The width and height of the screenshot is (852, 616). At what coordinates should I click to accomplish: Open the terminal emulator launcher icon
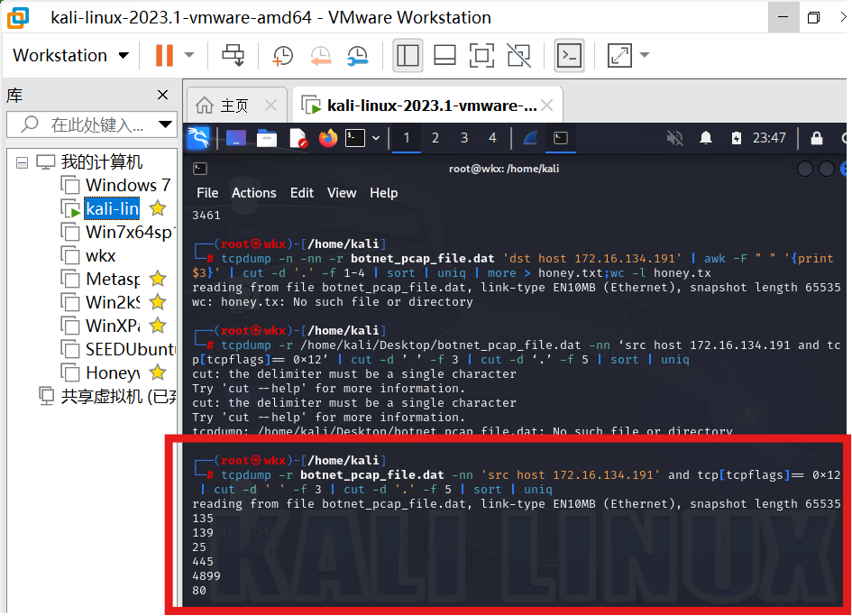355,138
